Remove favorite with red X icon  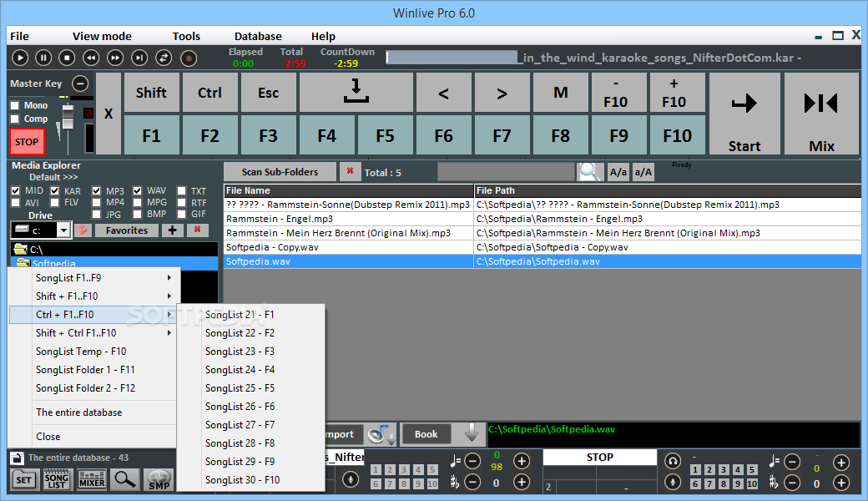coord(197,230)
